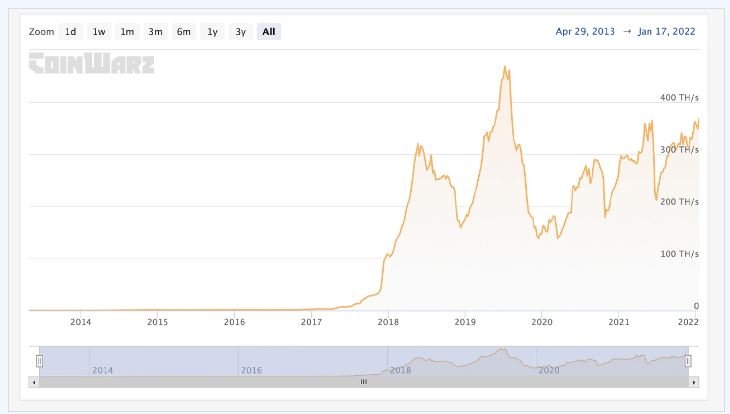Image resolution: width=730 pixels, height=414 pixels.
Task: Edit the Apr 29, 2013 start date
Action: click(x=585, y=32)
